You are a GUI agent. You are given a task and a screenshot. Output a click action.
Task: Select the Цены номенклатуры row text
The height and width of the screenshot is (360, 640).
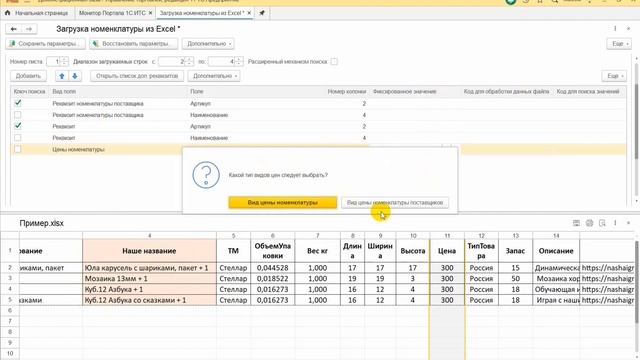coord(78,149)
